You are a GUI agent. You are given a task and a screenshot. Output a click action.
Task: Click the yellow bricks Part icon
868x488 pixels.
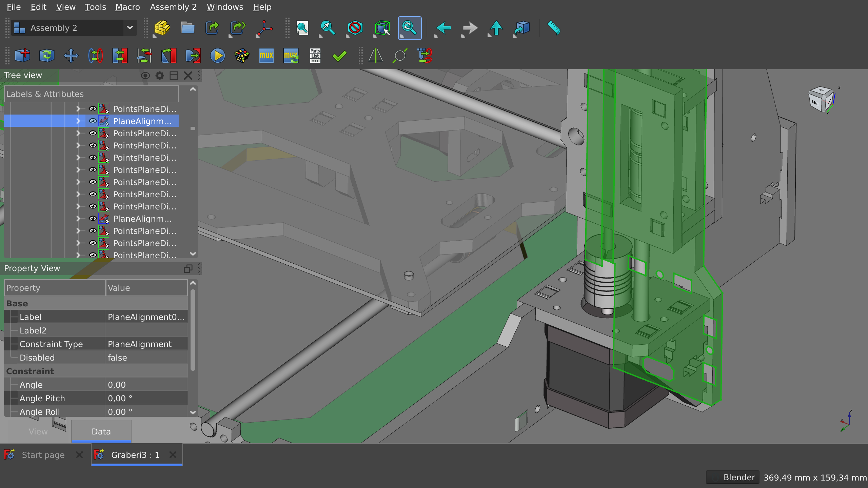(162, 28)
